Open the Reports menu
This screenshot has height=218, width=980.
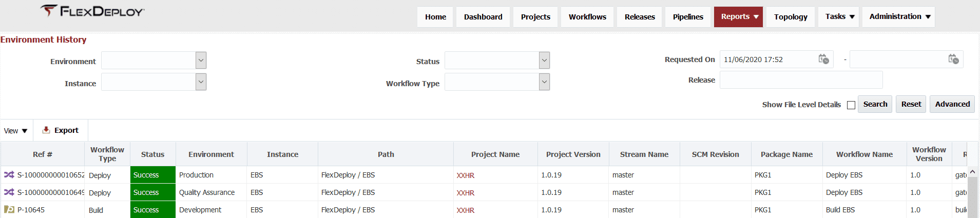pos(738,17)
